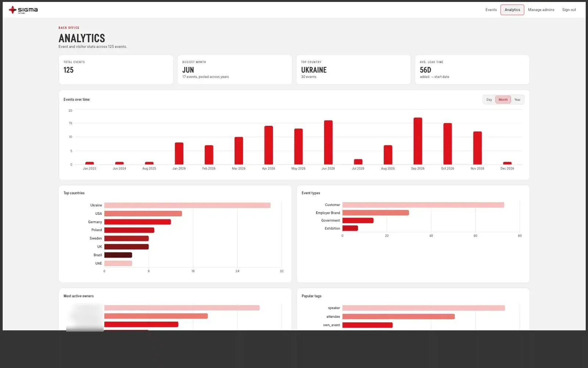Select the Employer Brand bar

point(376,213)
